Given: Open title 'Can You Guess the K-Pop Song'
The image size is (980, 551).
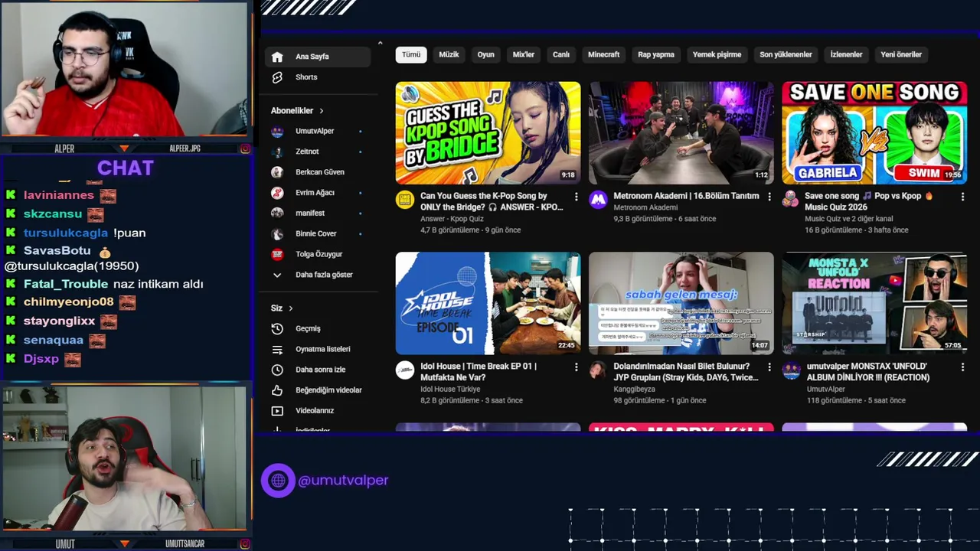Looking at the screenshot, I should [492, 202].
